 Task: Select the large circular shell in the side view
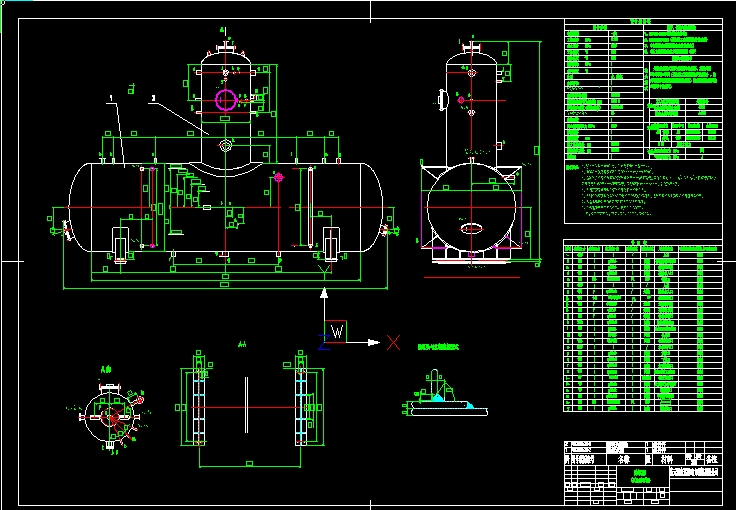tap(472, 207)
